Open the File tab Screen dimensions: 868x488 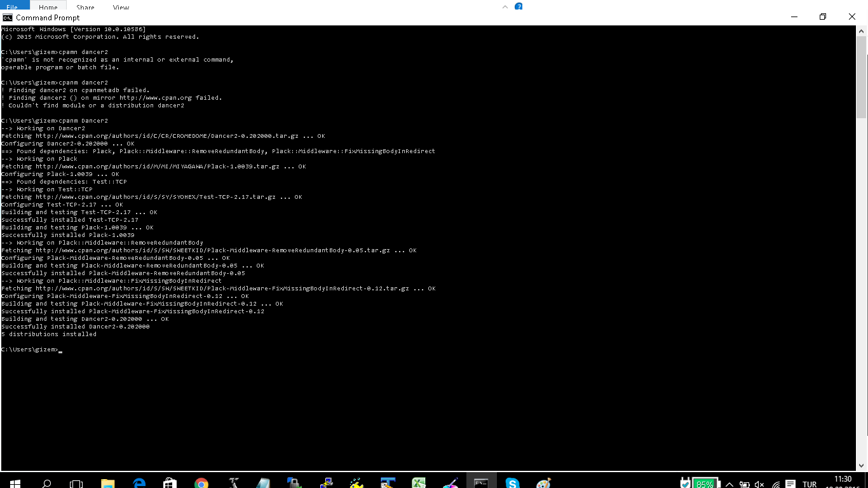coord(12,8)
